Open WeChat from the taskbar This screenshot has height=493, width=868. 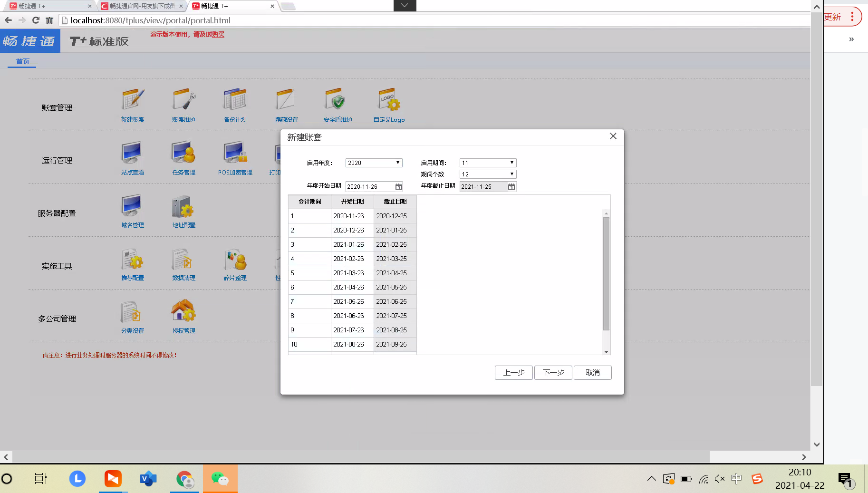pyautogui.click(x=220, y=479)
